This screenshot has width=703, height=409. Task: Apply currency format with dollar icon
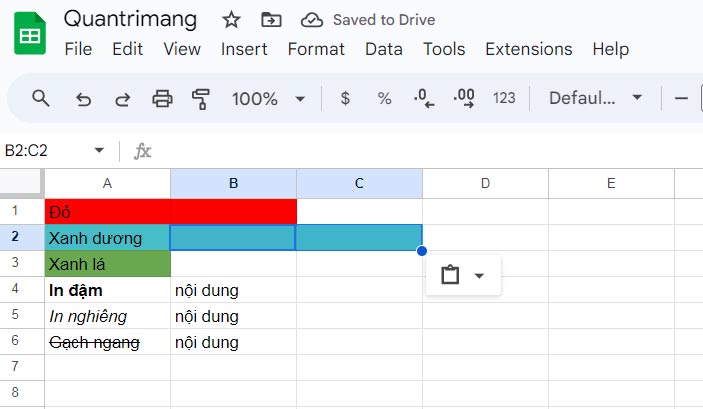[345, 98]
